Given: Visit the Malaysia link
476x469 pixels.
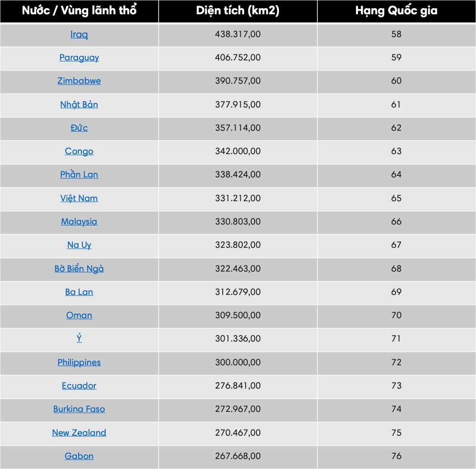Looking at the screenshot, I should pos(79,222).
